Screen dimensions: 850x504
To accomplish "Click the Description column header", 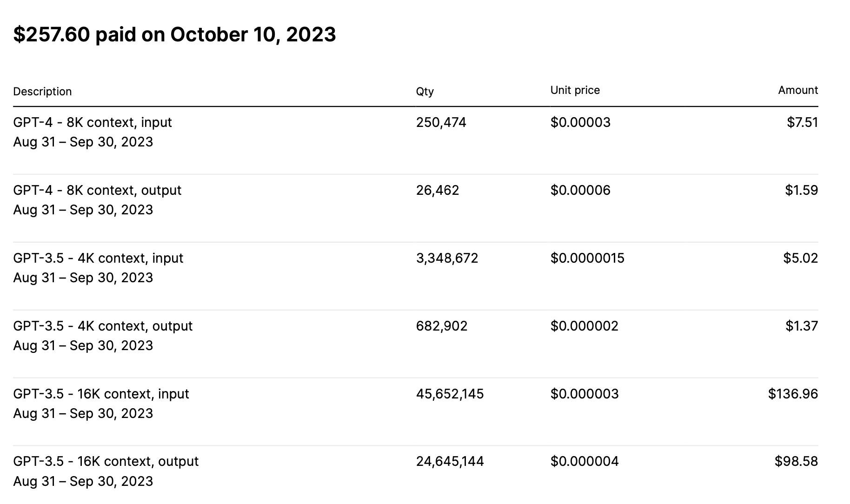I will [42, 92].
